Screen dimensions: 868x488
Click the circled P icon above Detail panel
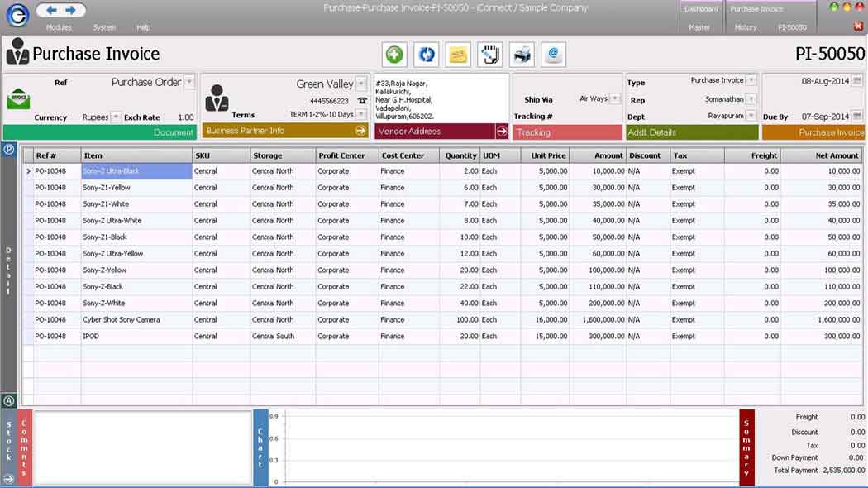[9, 150]
